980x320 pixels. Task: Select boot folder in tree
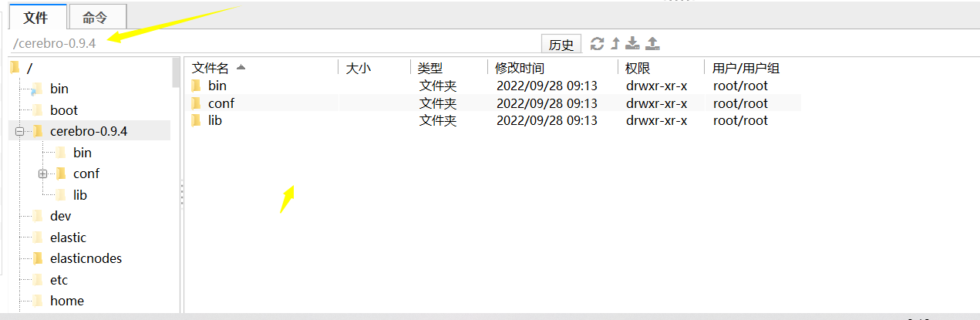pos(64,110)
